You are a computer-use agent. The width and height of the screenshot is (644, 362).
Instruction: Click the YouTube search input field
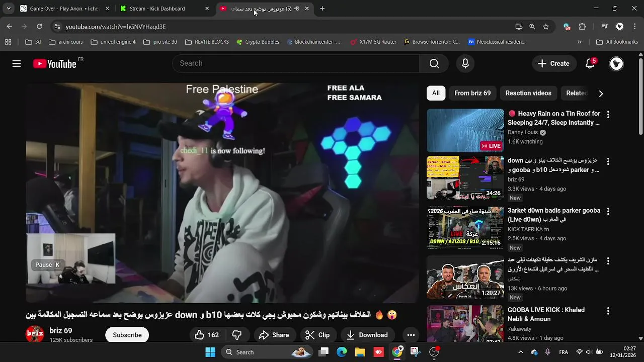[x=296, y=63]
